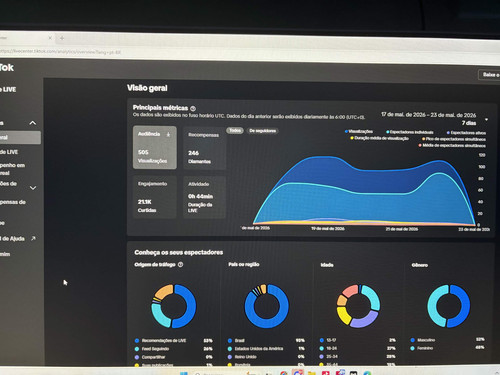
Task: Click the Masculino gender legend row
Action: [x=447, y=340]
